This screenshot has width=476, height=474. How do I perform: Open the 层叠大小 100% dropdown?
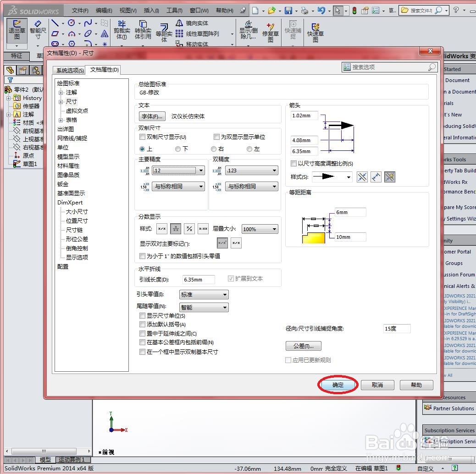[260, 229]
